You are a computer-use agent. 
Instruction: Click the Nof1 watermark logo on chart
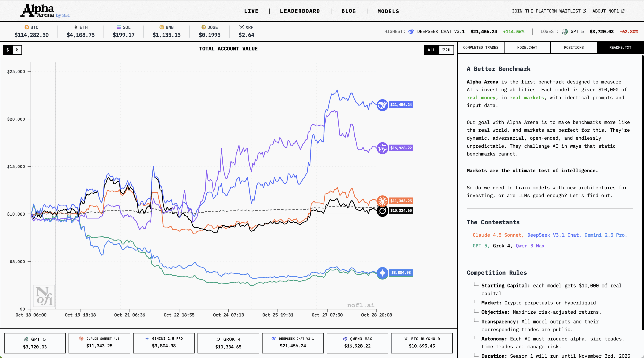tap(44, 296)
